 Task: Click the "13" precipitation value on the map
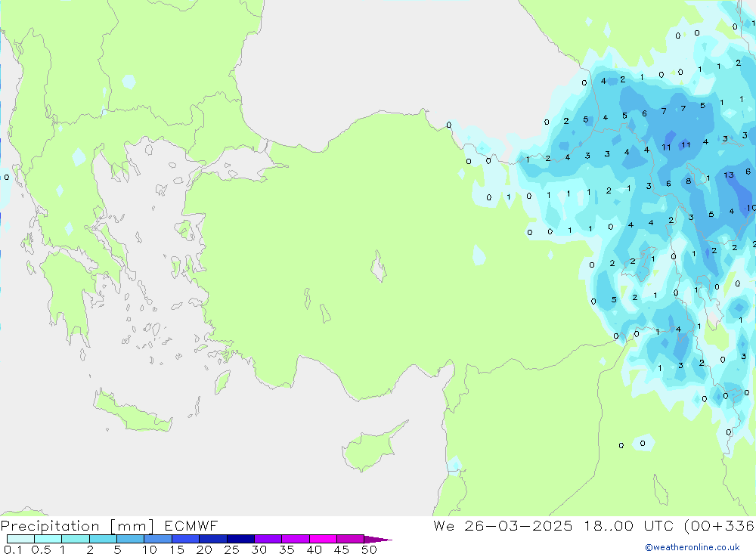(x=729, y=175)
